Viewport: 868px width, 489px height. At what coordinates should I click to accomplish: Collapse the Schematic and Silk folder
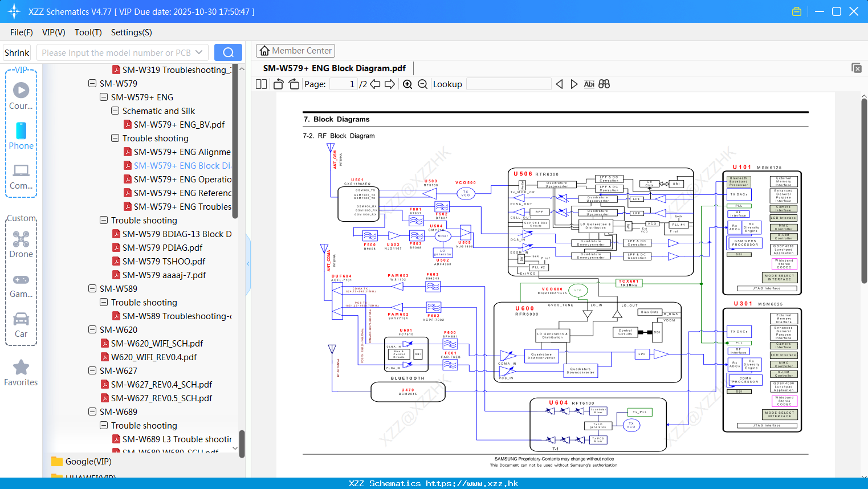tap(115, 111)
